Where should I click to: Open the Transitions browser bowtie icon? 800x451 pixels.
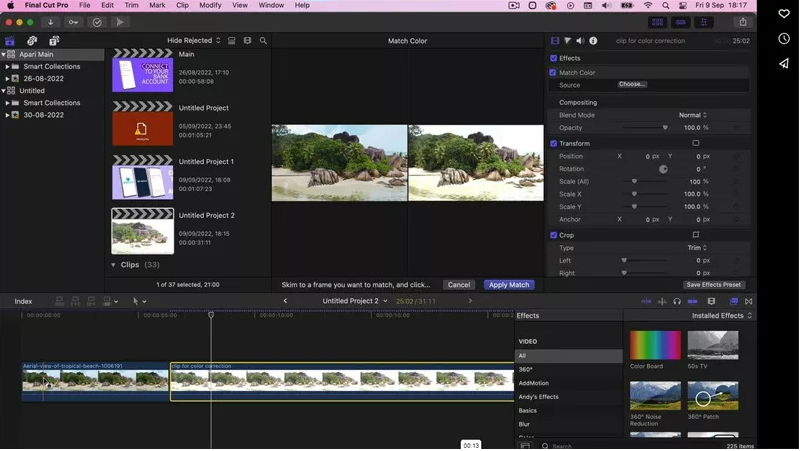click(748, 302)
